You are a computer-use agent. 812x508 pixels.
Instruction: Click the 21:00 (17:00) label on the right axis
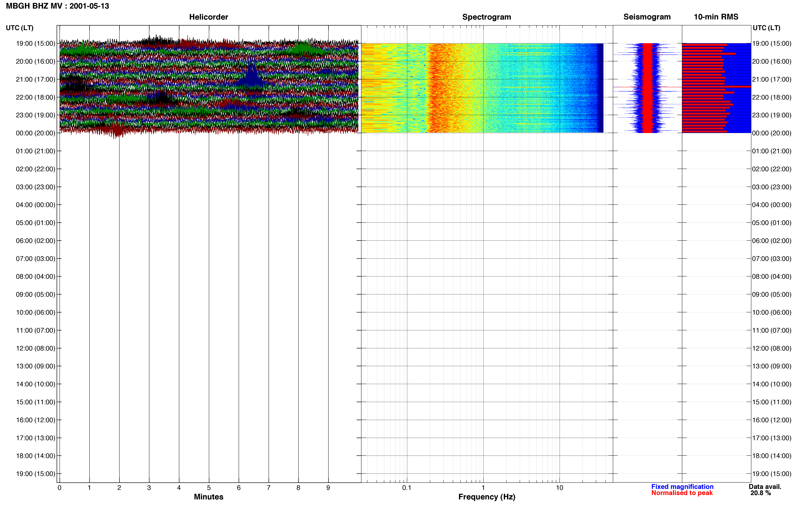click(772, 79)
